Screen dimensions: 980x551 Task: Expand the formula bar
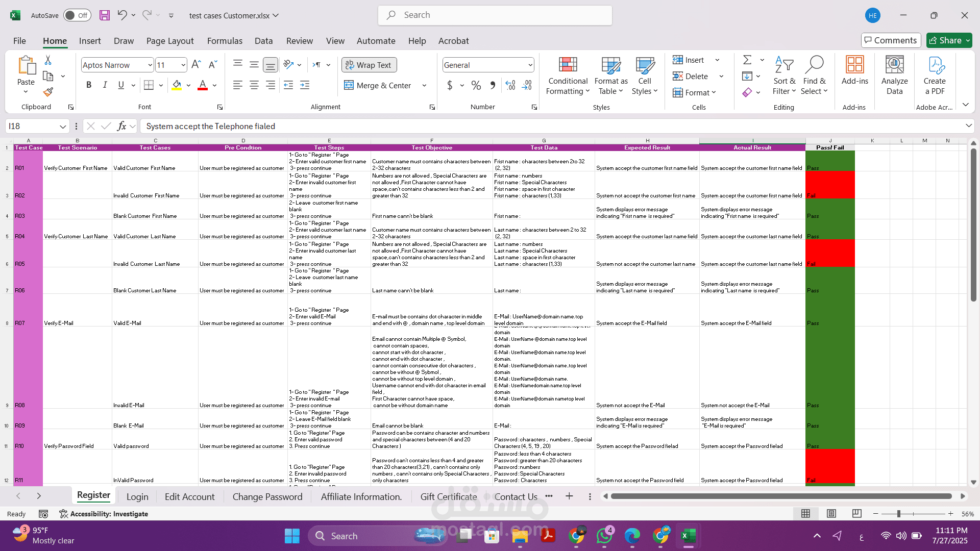968,126
